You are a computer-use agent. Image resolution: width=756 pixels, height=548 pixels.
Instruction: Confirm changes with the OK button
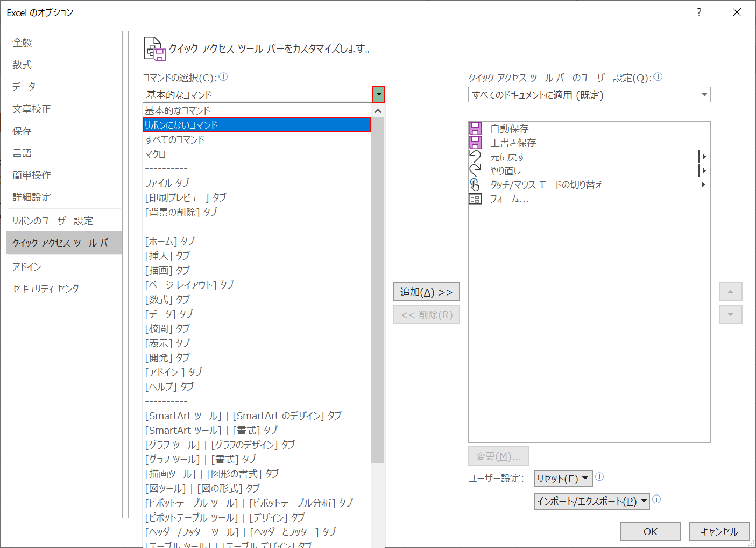tap(651, 531)
